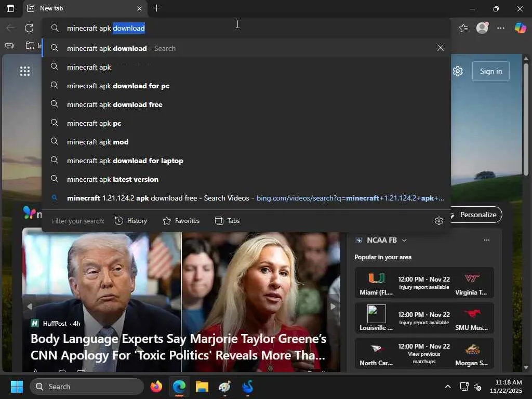Click the favorites bar icon at far left
Screen dimensions: 532x399
click(9, 46)
